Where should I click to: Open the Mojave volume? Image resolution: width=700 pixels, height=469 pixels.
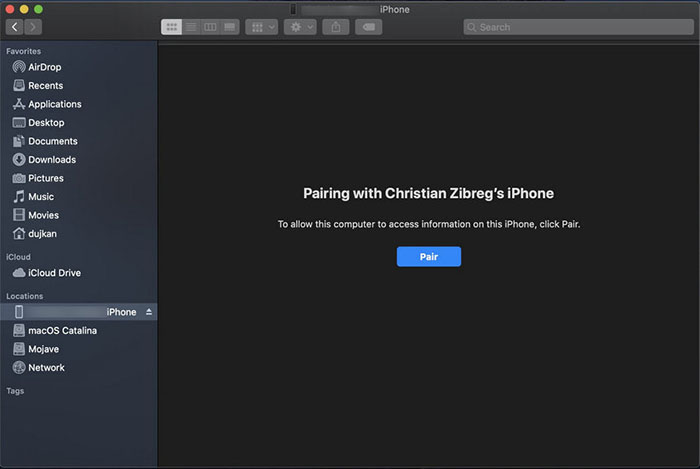click(x=79, y=349)
